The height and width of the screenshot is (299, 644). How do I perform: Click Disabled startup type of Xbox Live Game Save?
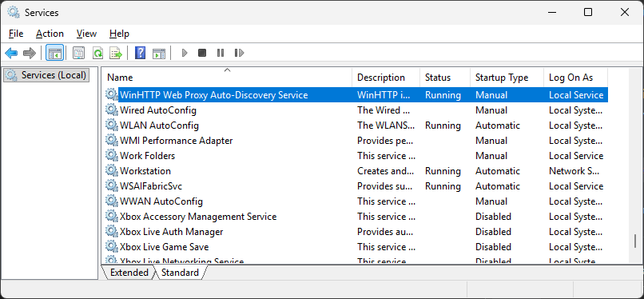pos(493,247)
